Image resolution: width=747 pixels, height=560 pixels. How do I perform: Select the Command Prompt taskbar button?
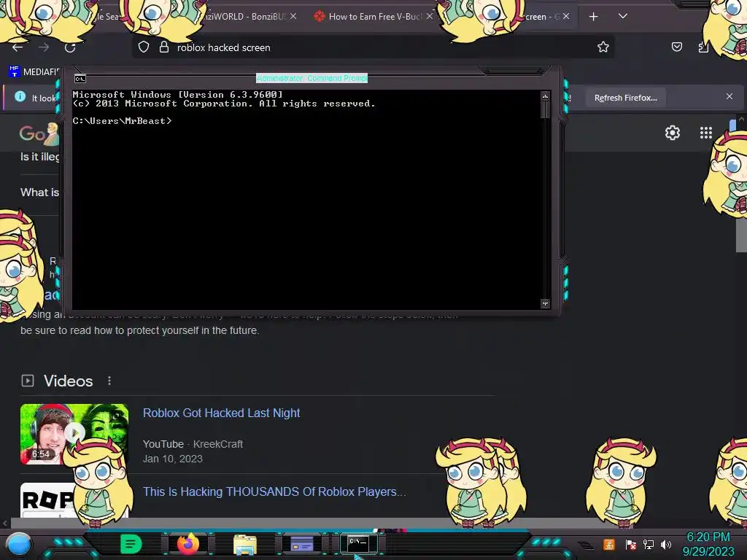358,543
